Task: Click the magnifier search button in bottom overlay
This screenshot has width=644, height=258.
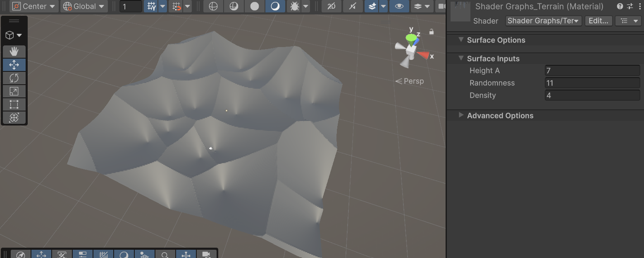Action: click(x=165, y=254)
